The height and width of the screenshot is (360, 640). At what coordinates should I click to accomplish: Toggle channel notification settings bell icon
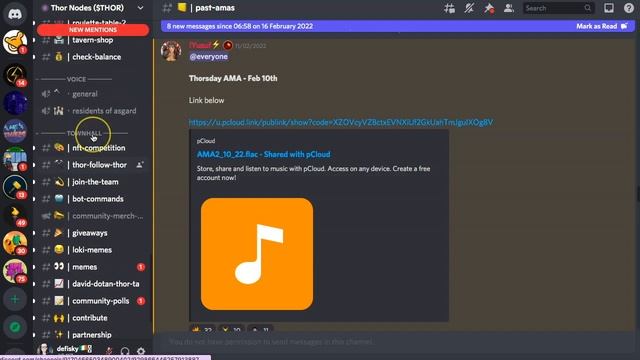(x=469, y=8)
